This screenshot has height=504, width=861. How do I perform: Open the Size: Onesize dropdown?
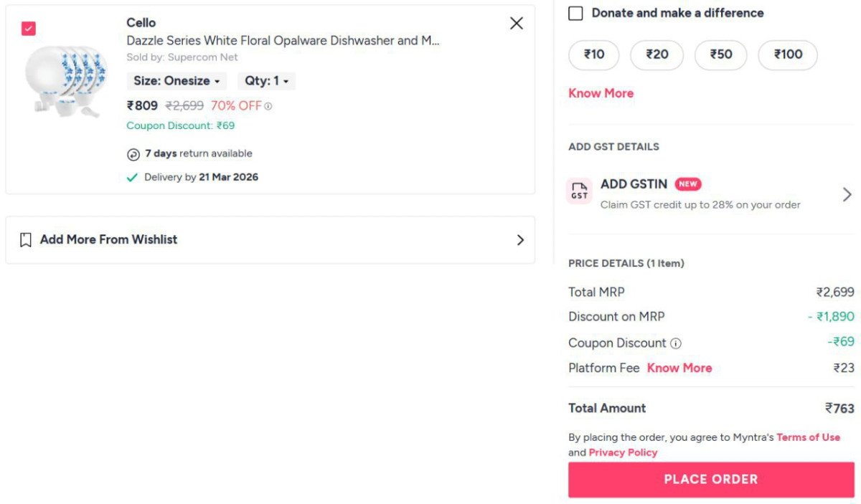tap(177, 81)
